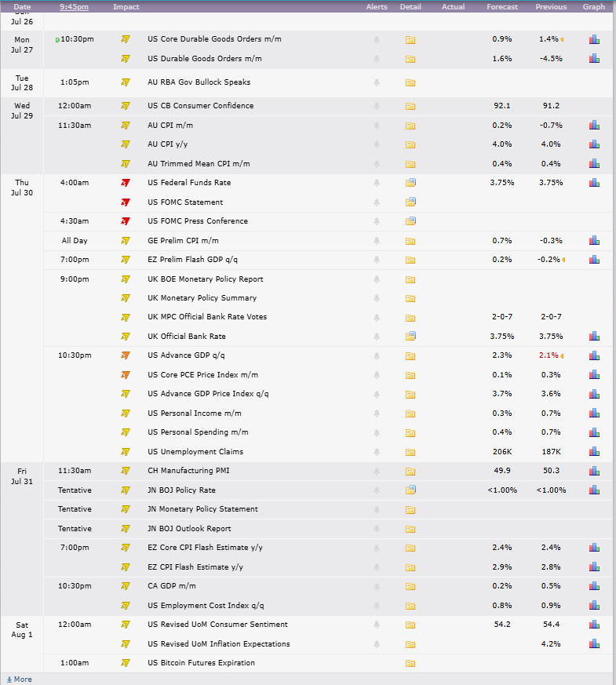Open detail folder for AU RBA Gov Bullock Speaks

pos(410,82)
